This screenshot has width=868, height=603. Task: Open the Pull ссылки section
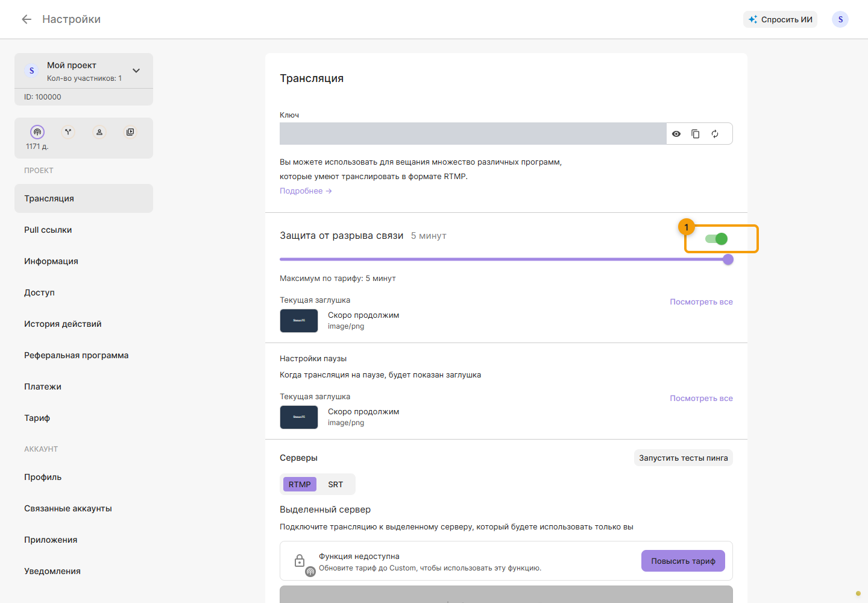click(x=84, y=230)
